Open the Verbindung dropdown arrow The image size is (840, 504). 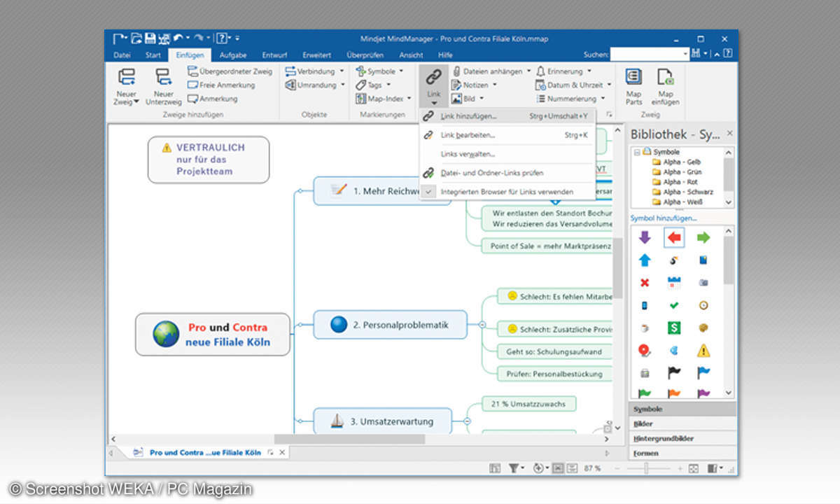[x=342, y=71]
